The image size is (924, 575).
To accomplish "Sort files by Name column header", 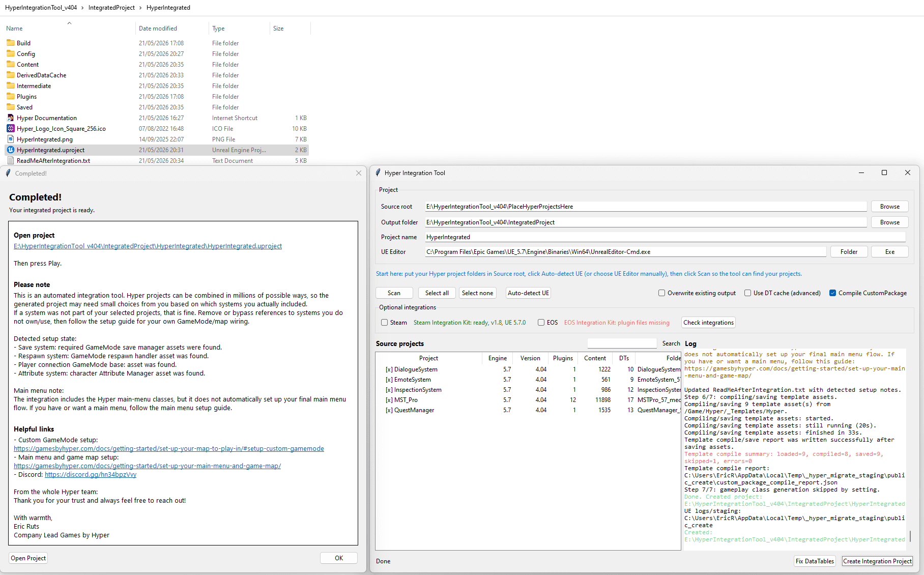I will (x=14, y=28).
